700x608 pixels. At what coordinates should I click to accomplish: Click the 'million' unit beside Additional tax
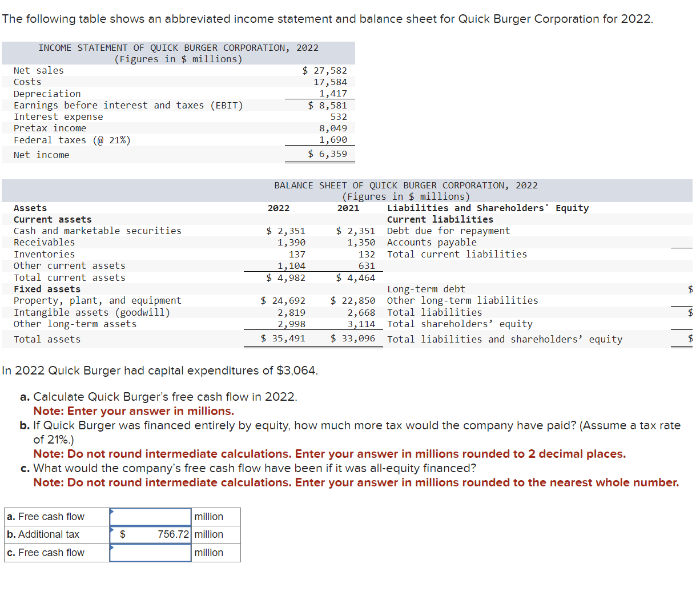point(209,534)
